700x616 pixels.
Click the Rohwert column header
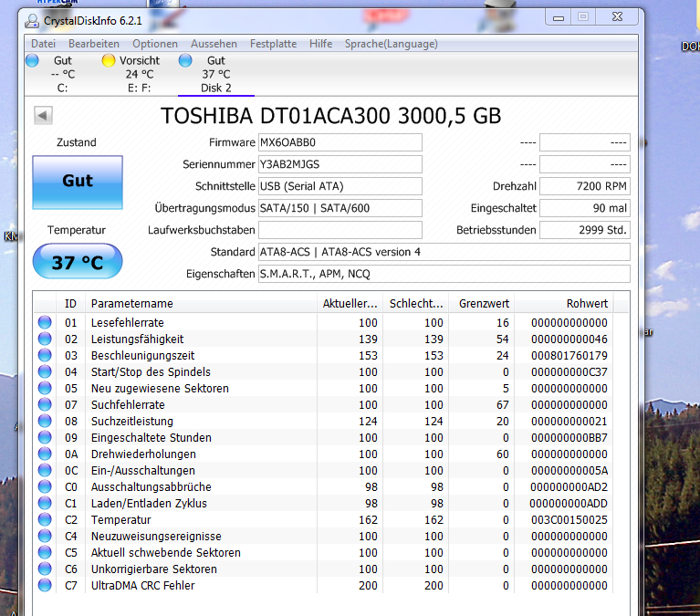click(x=564, y=304)
